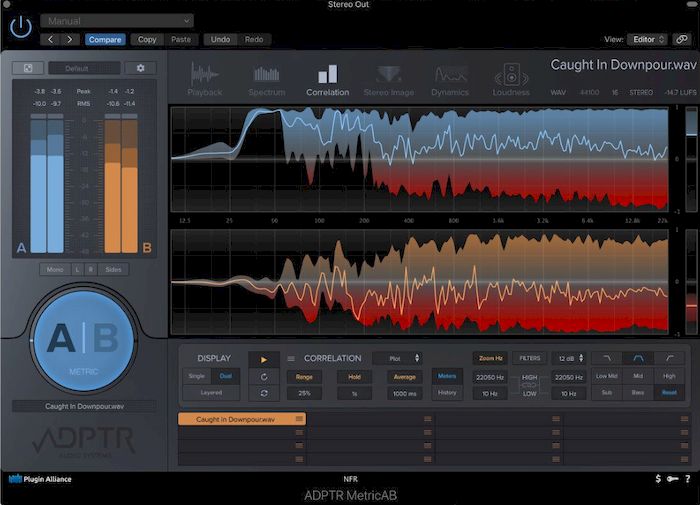Toggle the FILTERS button
This screenshot has height=505, width=700.
pyautogui.click(x=529, y=358)
